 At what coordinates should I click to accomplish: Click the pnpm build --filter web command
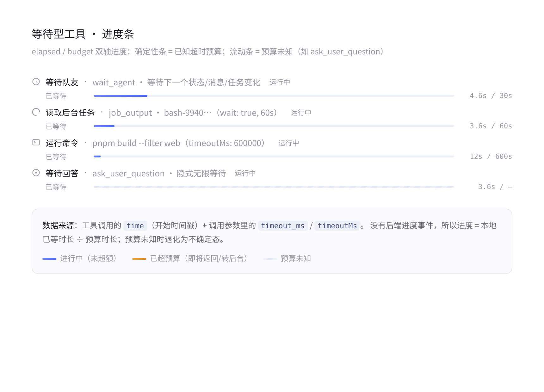point(136,143)
